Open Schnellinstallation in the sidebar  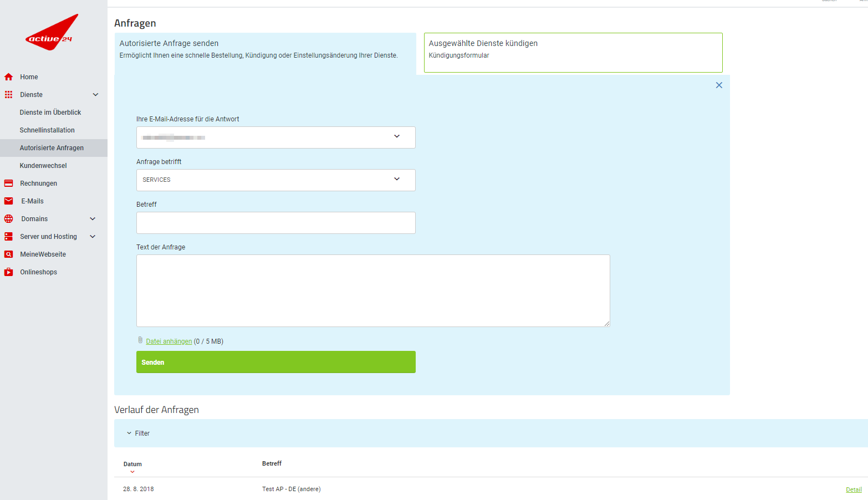[47, 130]
